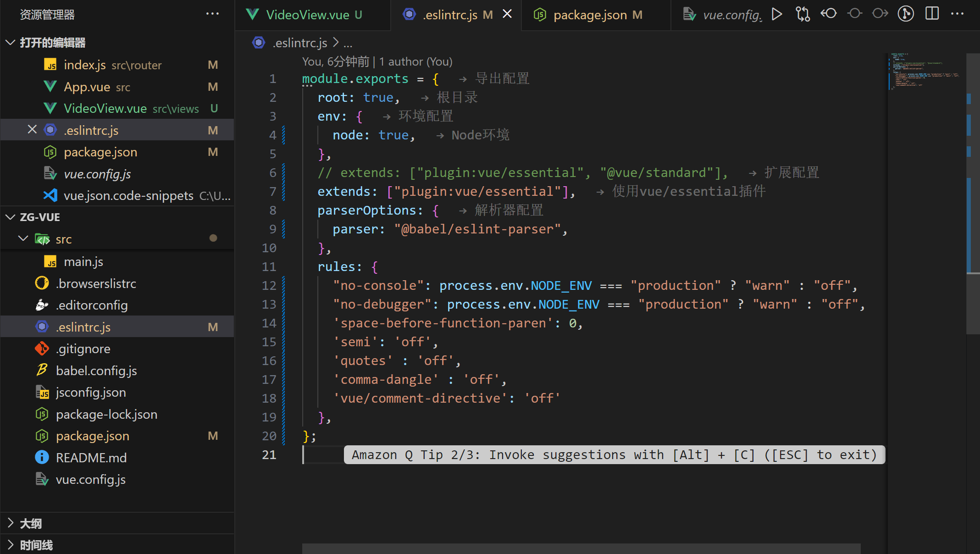Split the editor to the right

pyautogui.click(x=932, y=14)
